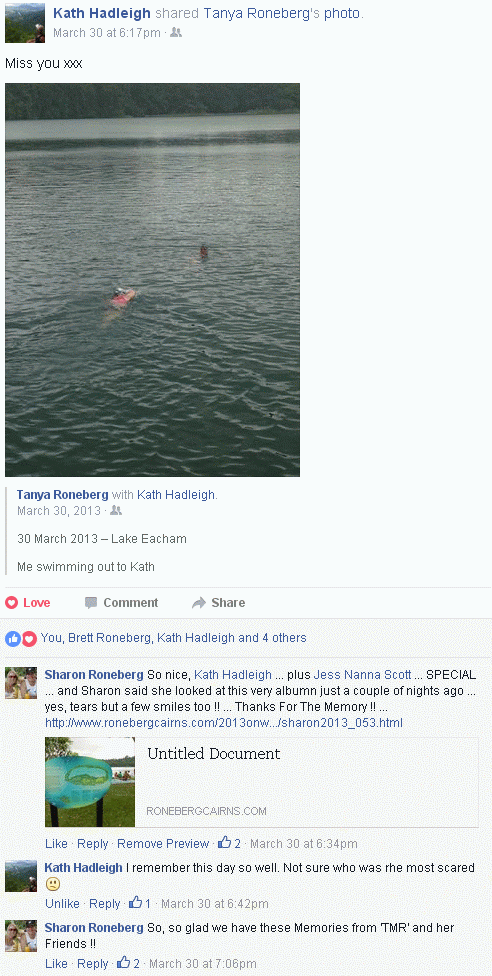Click the Comment speech bubble icon

point(91,603)
